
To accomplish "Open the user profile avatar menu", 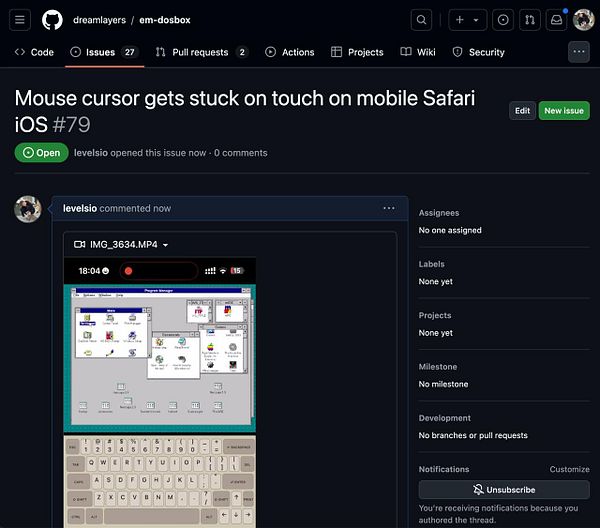I will 584,20.
